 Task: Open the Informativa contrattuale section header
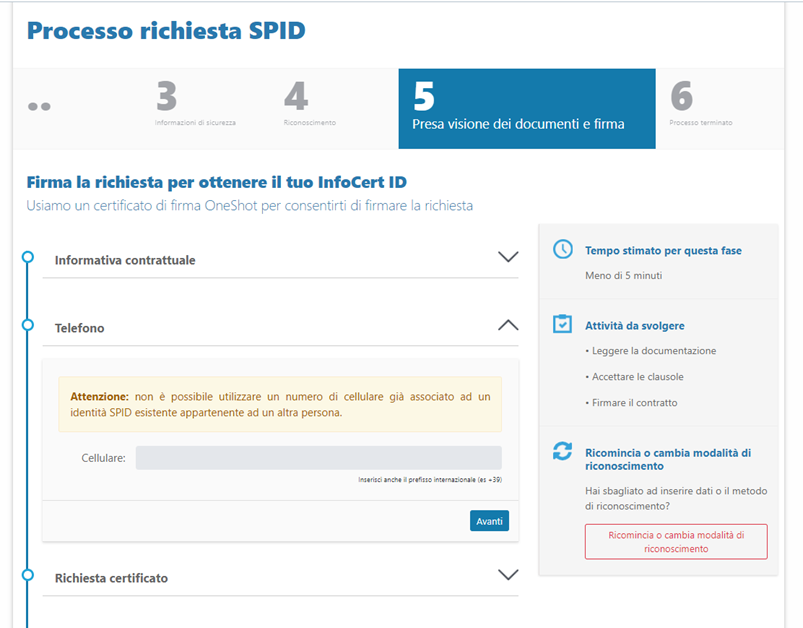click(x=280, y=260)
